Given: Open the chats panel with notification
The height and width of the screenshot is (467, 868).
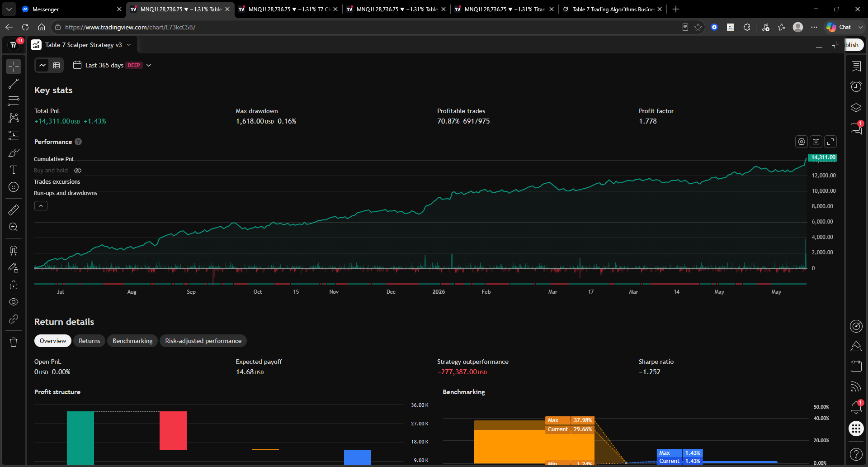Looking at the screenshot, I should tap(856, 129).
